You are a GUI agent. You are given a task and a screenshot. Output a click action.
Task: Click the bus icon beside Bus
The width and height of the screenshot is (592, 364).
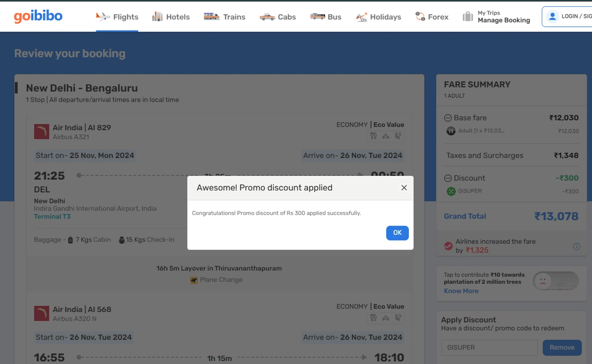pos(317,17)
